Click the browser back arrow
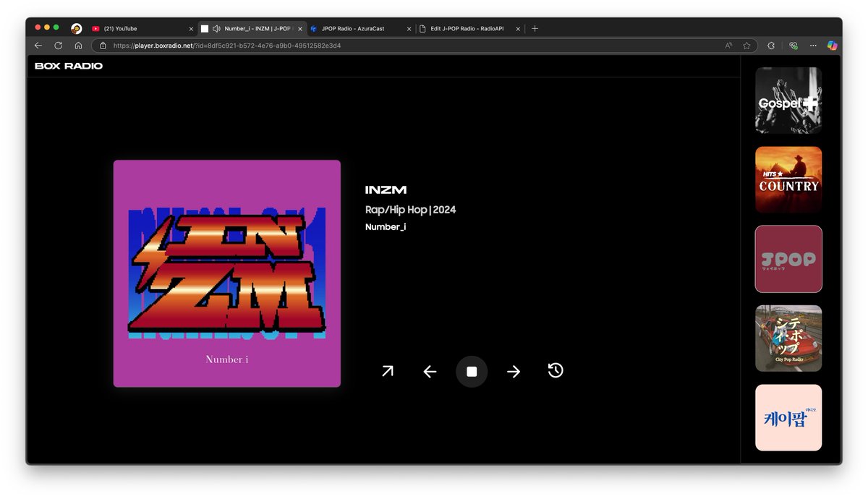This screenshot has height=499, width=868. click(38, 46)
